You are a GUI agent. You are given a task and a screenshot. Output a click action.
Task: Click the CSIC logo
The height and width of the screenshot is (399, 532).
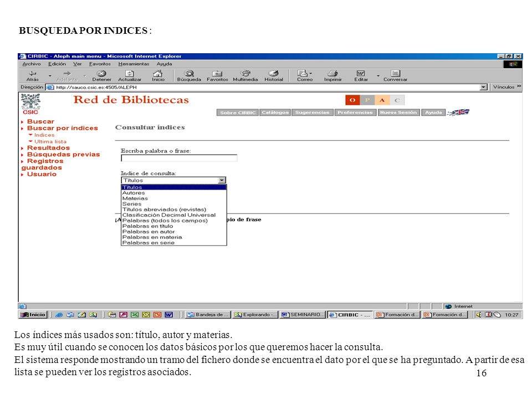30,104
